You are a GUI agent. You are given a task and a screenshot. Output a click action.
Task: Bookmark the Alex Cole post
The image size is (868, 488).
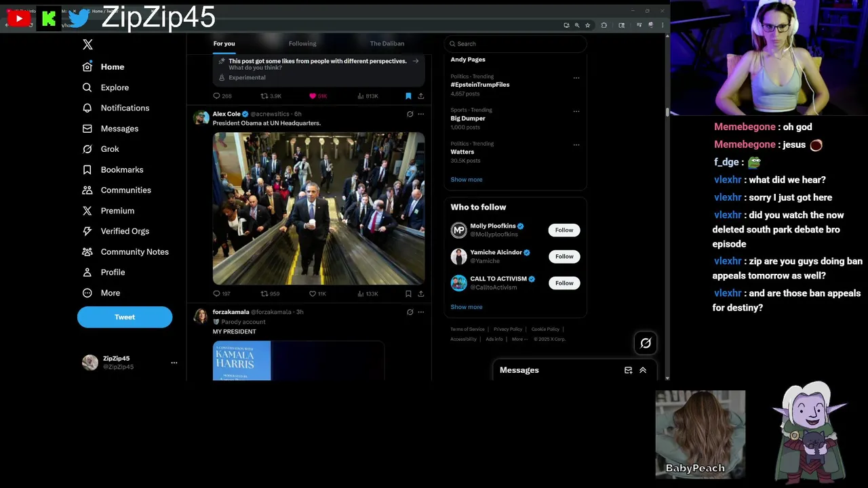click(x=408, y=294)
